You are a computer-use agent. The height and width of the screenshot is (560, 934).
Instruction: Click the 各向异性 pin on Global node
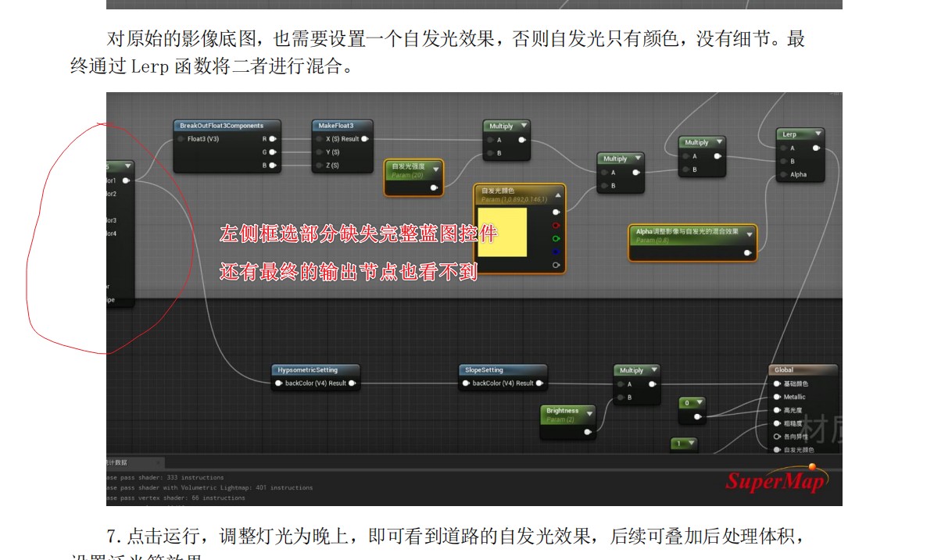point(777,437)
